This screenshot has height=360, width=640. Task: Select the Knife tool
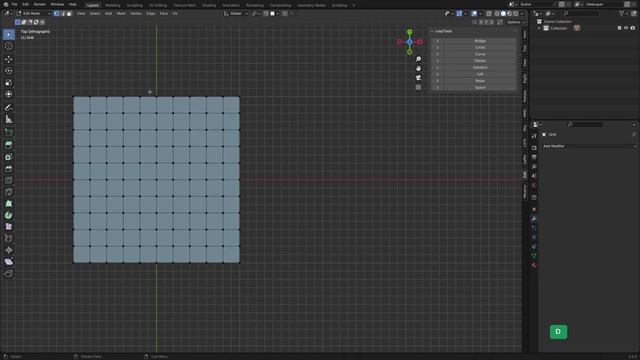9,192
